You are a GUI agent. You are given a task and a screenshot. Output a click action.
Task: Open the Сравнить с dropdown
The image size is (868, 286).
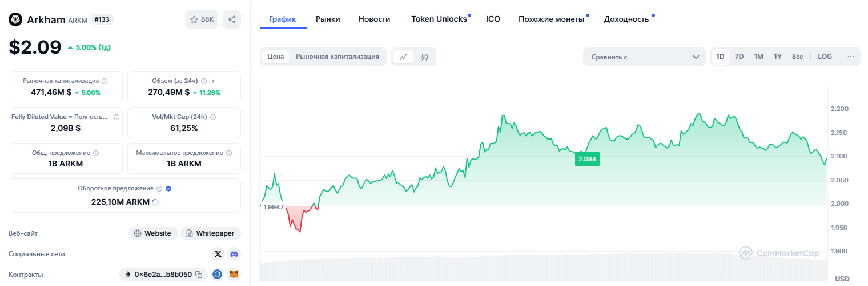click(644, 57)
